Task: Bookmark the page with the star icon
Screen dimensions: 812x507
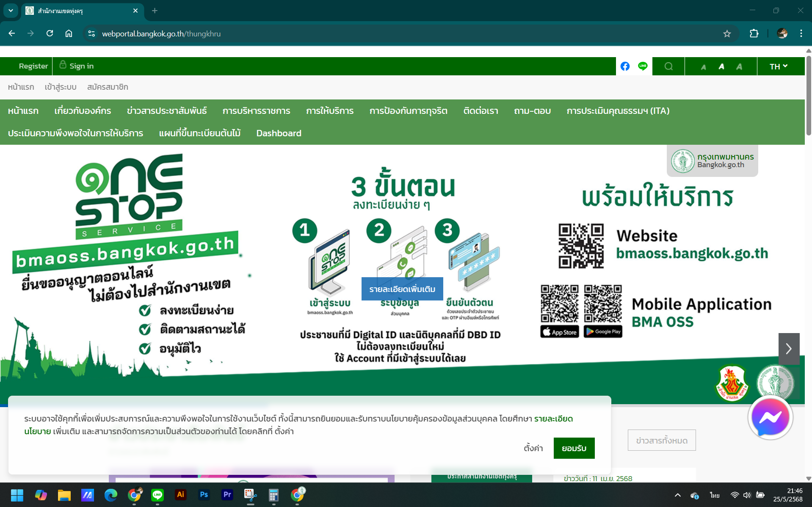Action: coord(727,33)
